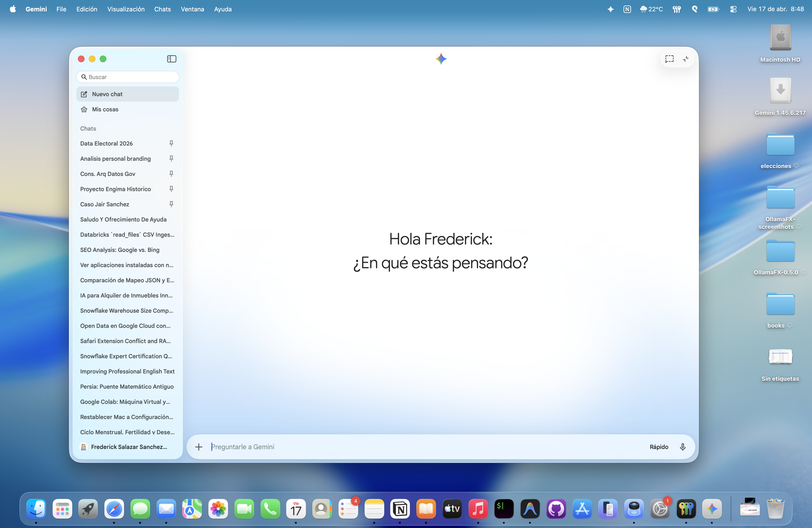This screenshot has width=812, height=528.
Task: Open Finder from the Dock
Action: 36,509
